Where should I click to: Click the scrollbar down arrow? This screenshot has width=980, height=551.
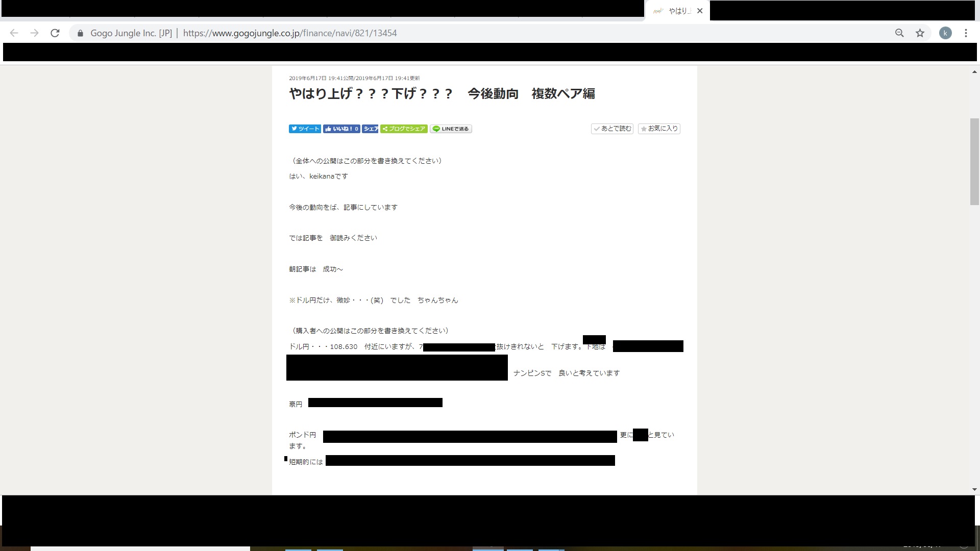click(x=974, y=489)
